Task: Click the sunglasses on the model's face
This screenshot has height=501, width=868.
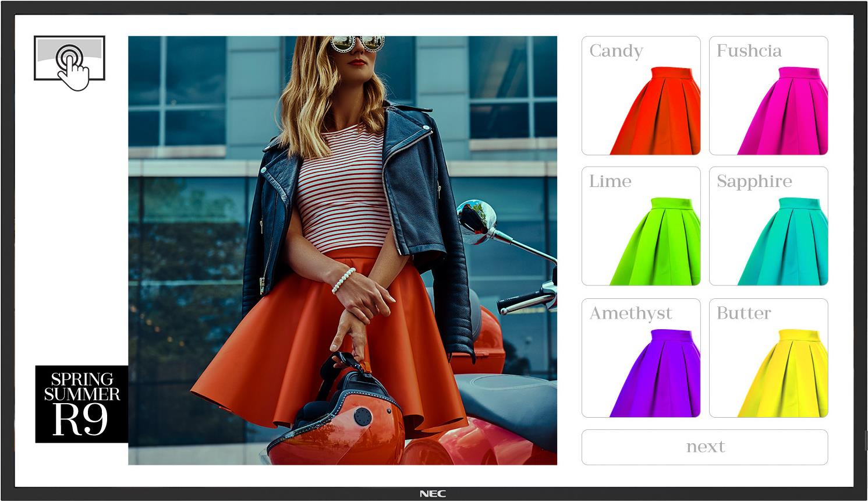Action: click(x=357, y=43)
